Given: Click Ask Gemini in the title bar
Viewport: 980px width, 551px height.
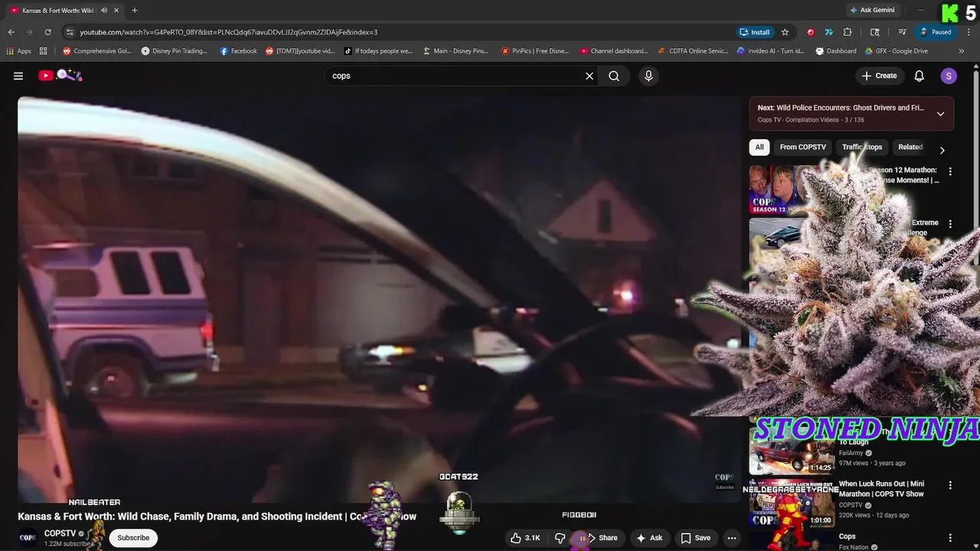Looking at the screenshot, I should tap(872, 10).
